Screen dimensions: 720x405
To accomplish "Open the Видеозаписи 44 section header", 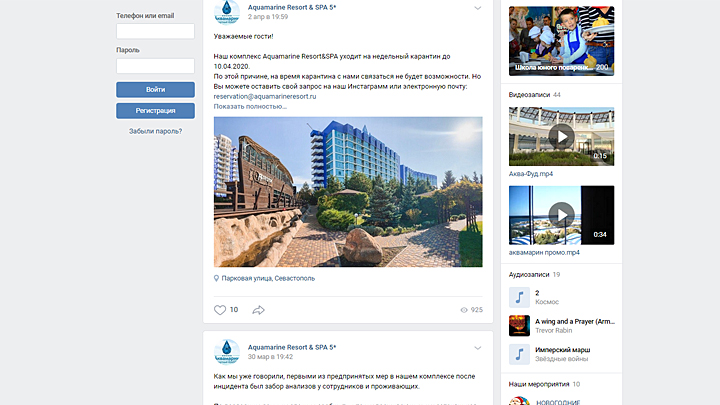I will (x=534, y=95).
